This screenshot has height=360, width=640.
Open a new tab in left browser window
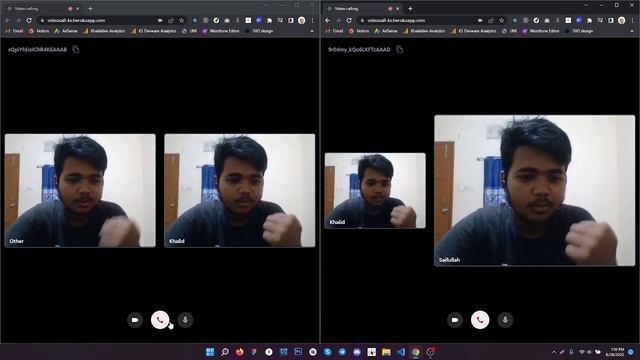coord(90,9)
